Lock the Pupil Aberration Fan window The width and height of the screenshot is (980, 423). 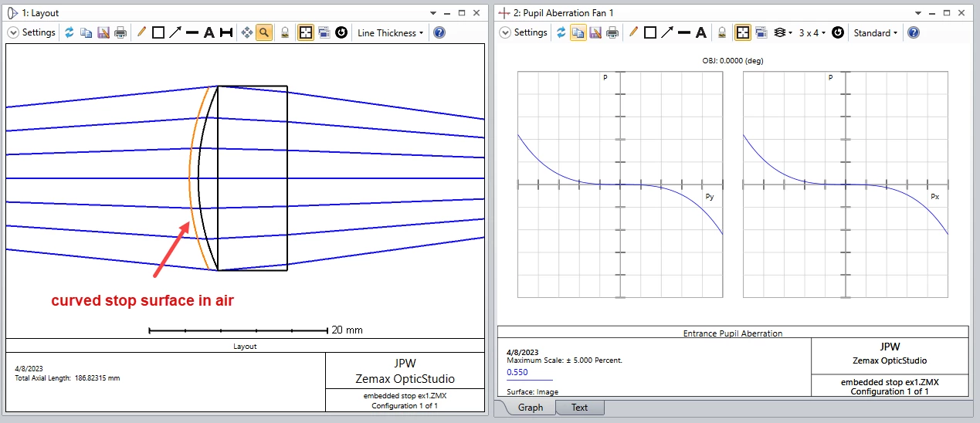(721, 32)
